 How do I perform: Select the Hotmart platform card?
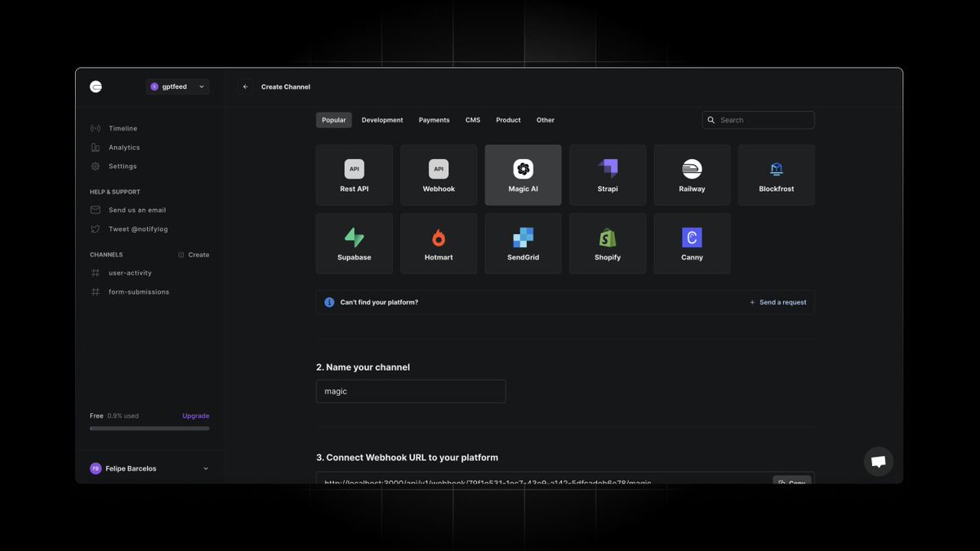[x=439, y=243]
